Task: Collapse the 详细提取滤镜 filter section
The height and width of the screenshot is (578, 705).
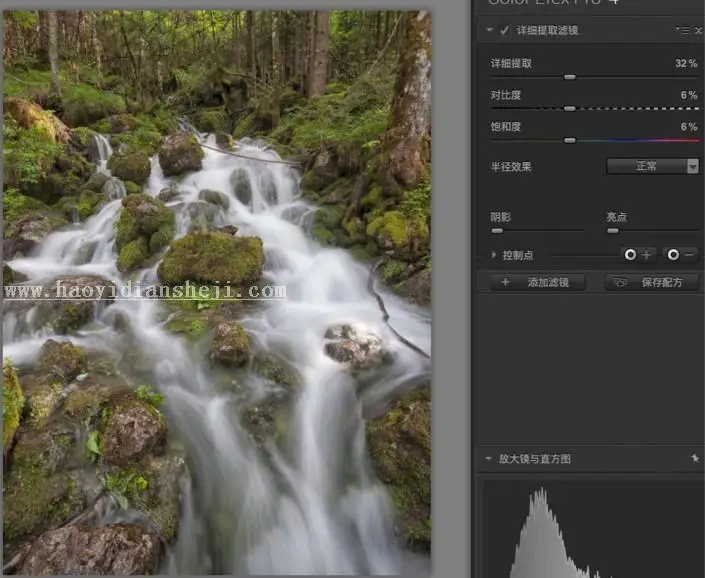Action: point(489,30)
